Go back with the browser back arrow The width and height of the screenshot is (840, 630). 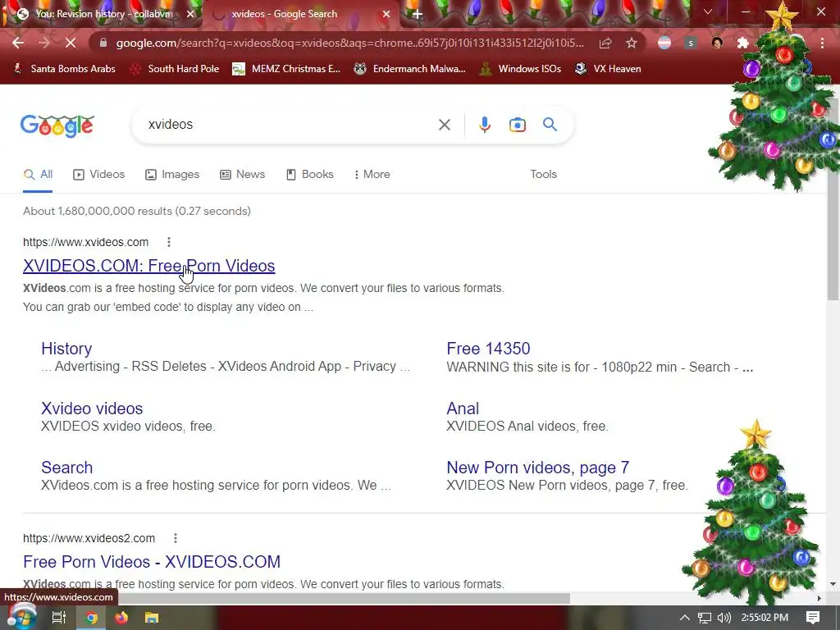18,43
